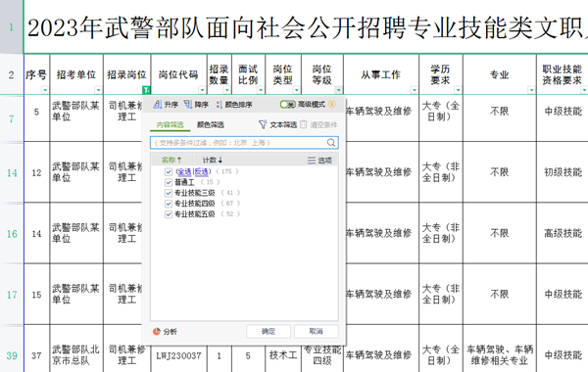Open the 学历要求 column filter dropdown
588x372 pixels.
coord(458,90)
